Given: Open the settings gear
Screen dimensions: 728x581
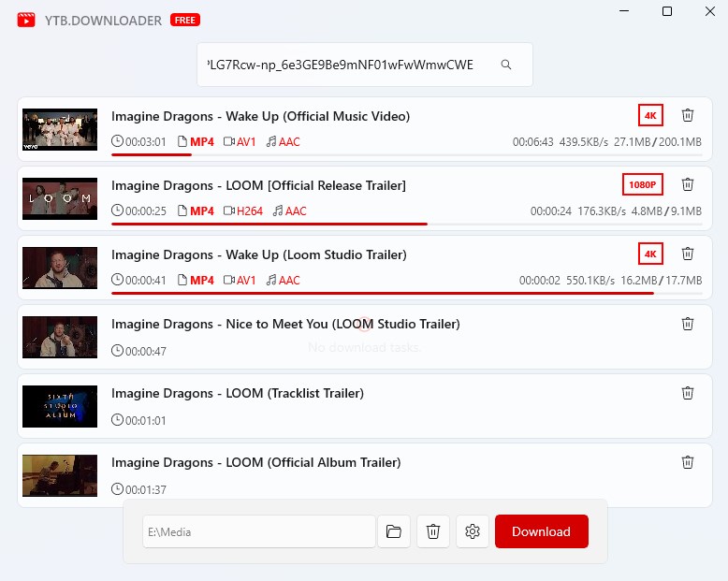Looking at the screenshot, I should 473,531.
